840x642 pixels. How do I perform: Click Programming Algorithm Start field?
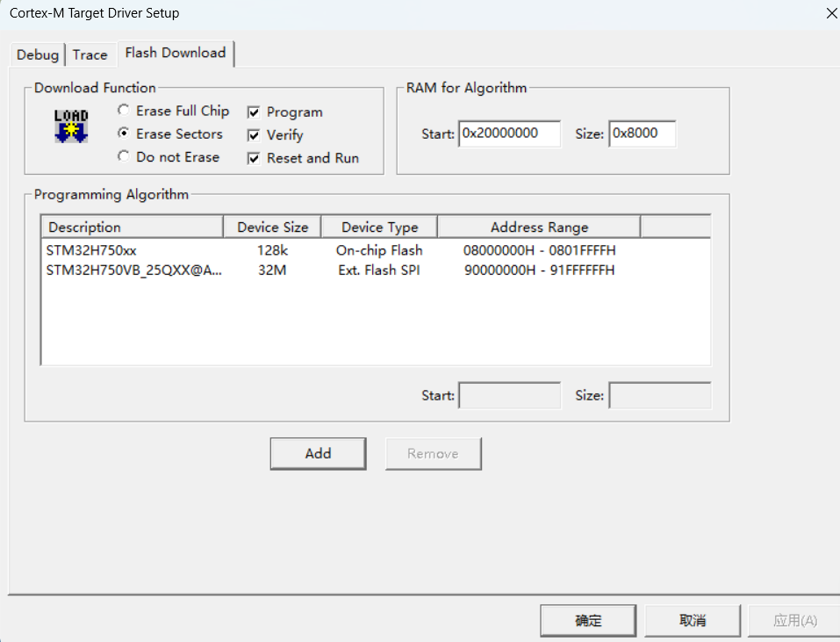(x=509, y=395)
